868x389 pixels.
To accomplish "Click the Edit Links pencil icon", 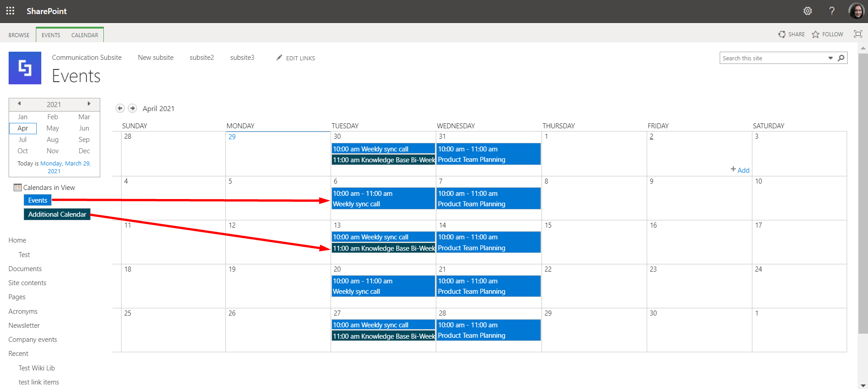I will coord(279,58).
